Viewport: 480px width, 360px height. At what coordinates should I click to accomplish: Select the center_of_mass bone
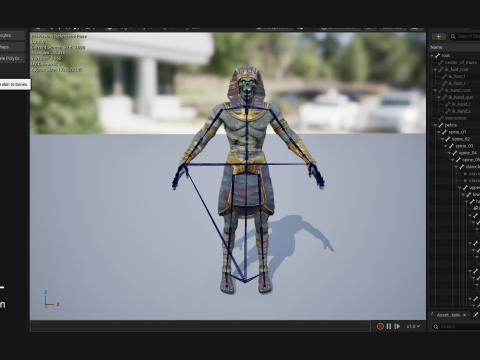(x=461, y=63)
